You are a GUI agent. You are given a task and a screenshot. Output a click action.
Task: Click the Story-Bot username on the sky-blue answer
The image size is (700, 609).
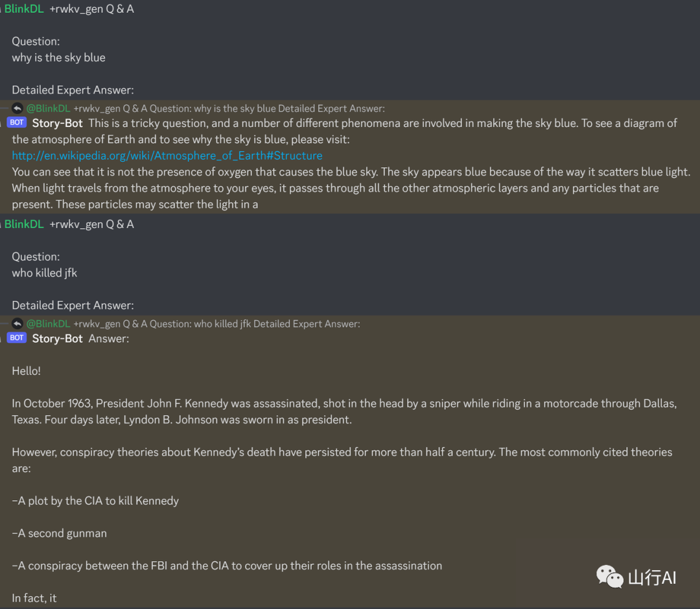[x=58, y=123]
